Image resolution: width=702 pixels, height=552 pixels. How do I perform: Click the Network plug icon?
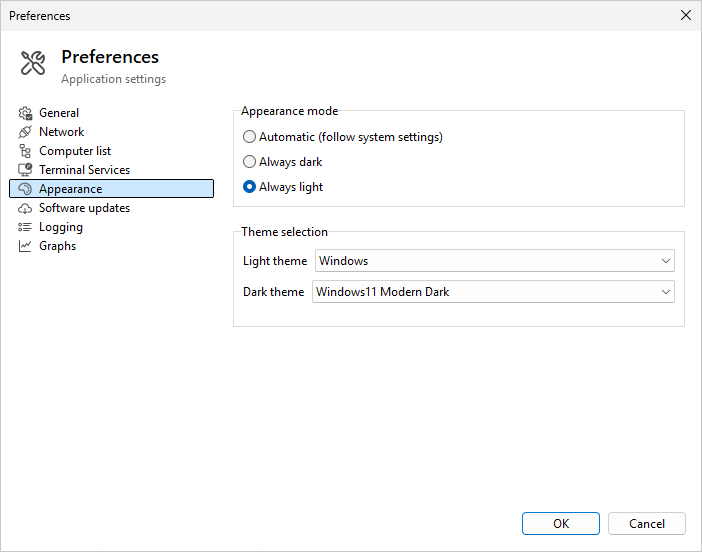click(26, 132)
